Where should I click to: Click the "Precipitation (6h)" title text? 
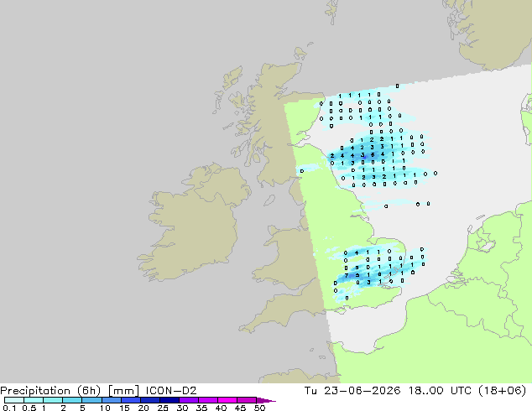coord(50,391)
